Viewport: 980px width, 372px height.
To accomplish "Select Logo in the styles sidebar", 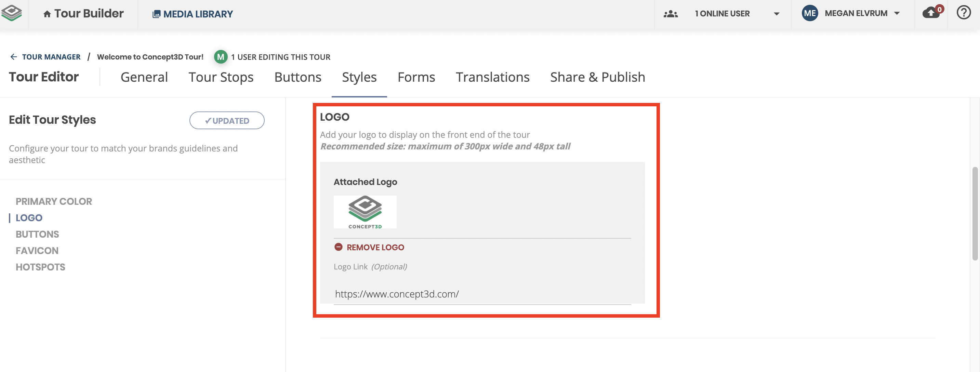I will (29, 217).
